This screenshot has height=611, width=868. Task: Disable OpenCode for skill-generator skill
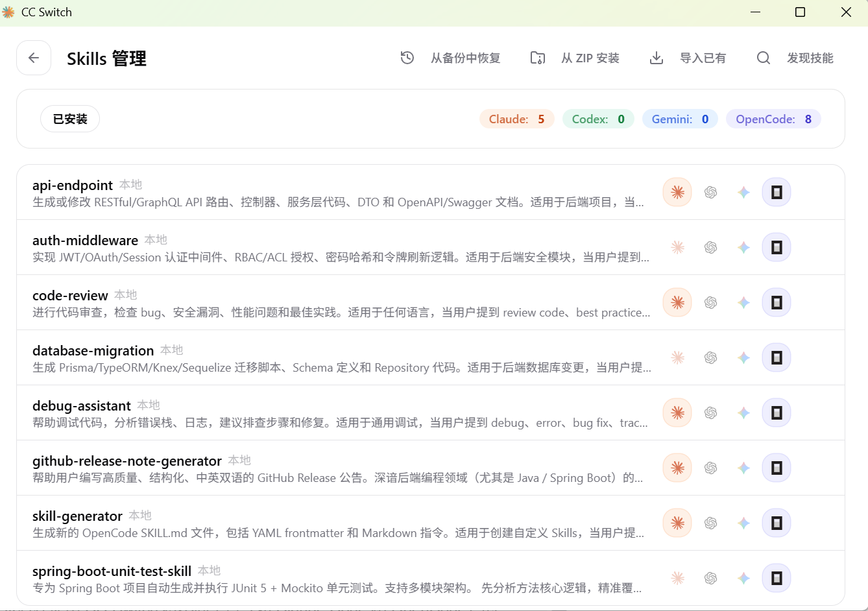pos(777,523)
